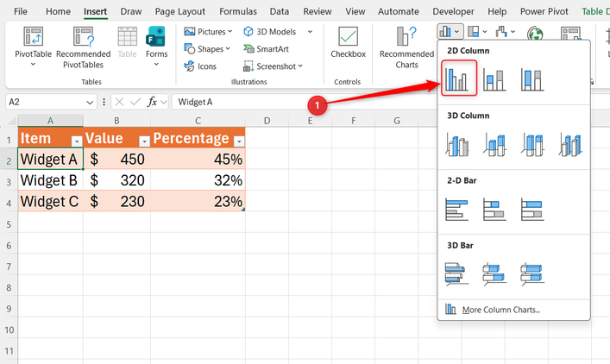The image size is (610, 364).
Task: Choose the 3D Clustered Column chart
Action: pos(456,144)
